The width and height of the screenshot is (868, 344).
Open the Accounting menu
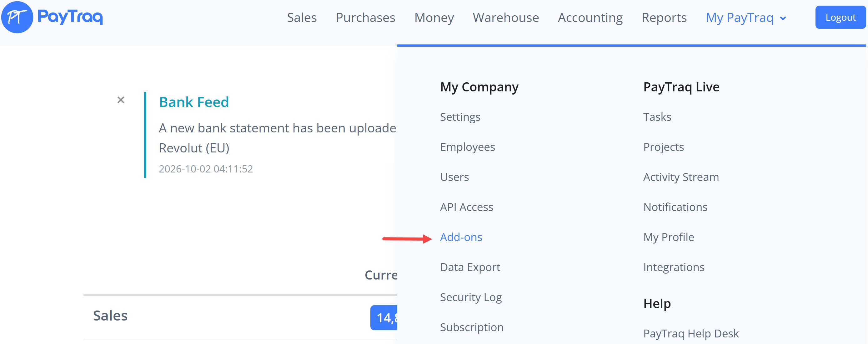(x=590, y=17)
